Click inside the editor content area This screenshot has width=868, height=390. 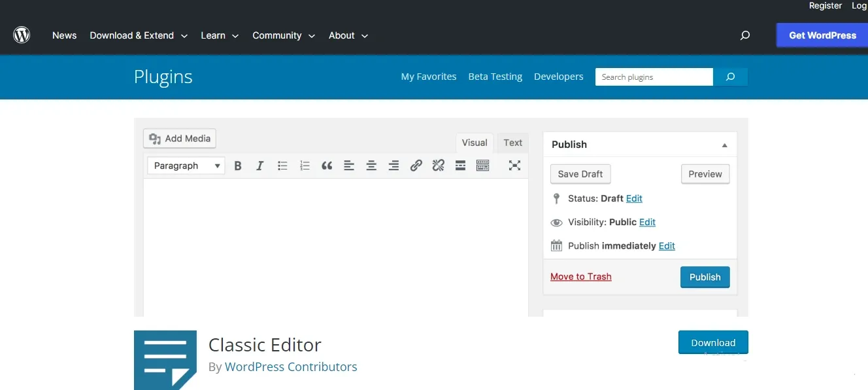(x=336, y=247)
